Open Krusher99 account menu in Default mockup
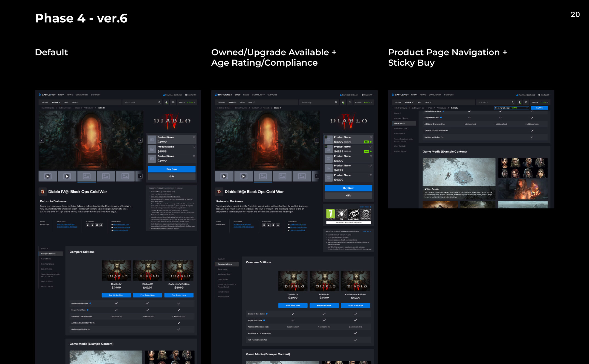 191,95
